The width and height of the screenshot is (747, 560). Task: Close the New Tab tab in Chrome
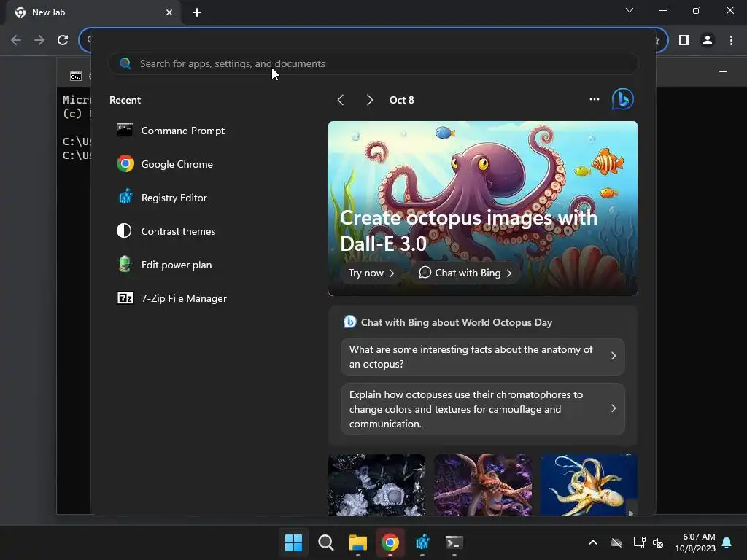169,12
